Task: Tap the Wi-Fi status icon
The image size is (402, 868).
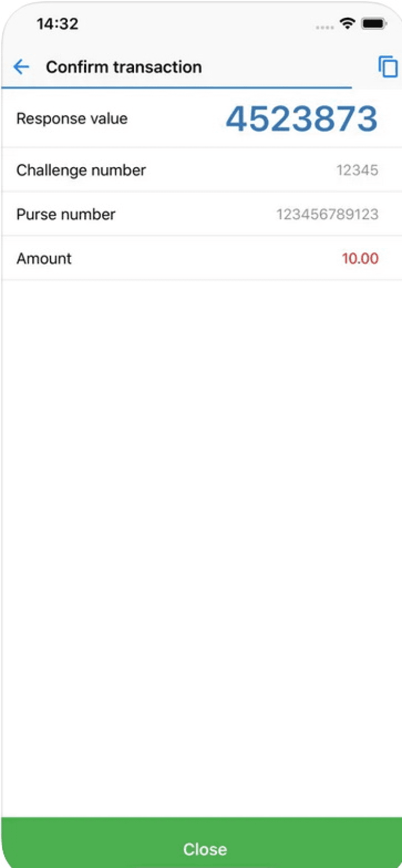Action: pyautogui.click(x=347, y=23)
